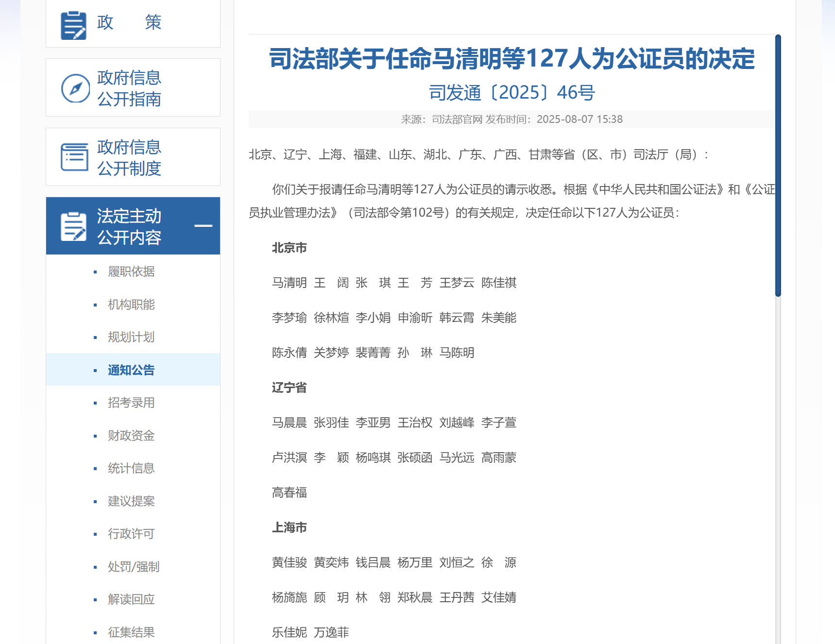Image resolution: width=835 pixels, height=644 pixels.
Task: Click the name 韩云霄
Action: click(x=457, y=318)
